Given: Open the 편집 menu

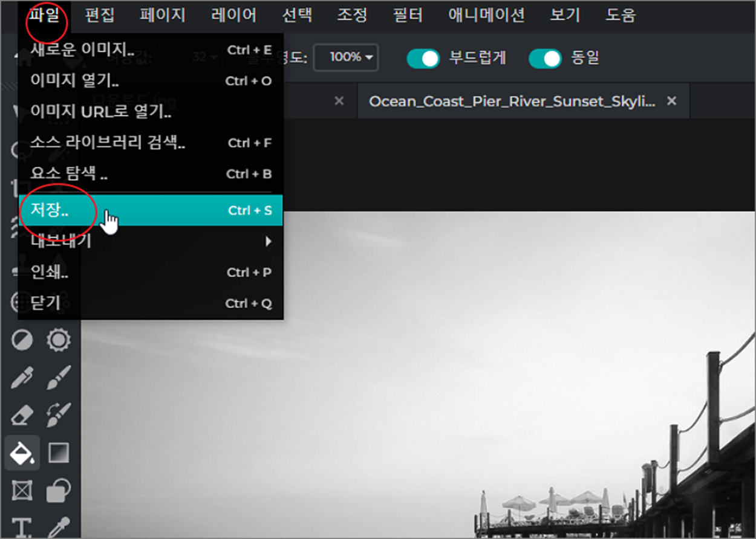Looking at the screenshot, I should pyautogui.click(x=100, y=15).
